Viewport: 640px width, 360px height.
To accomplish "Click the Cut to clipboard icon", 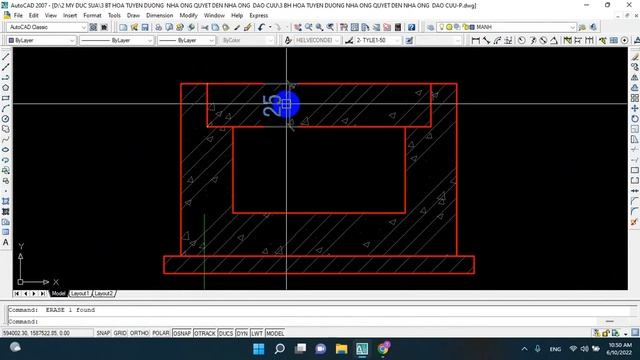I will tap(205, 27).
